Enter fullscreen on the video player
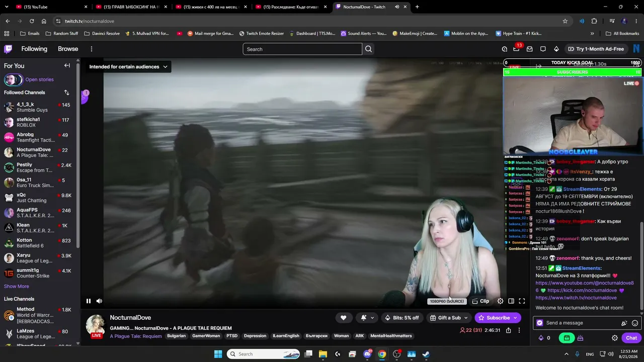This screenshot has height=362, width=644. click(522, 301)
